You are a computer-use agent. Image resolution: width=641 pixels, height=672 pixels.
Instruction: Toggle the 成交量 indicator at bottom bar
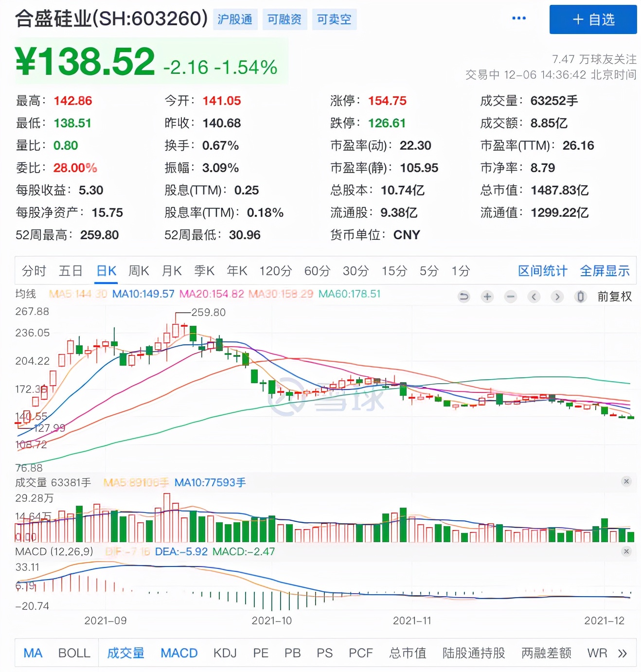coord(125,653)
